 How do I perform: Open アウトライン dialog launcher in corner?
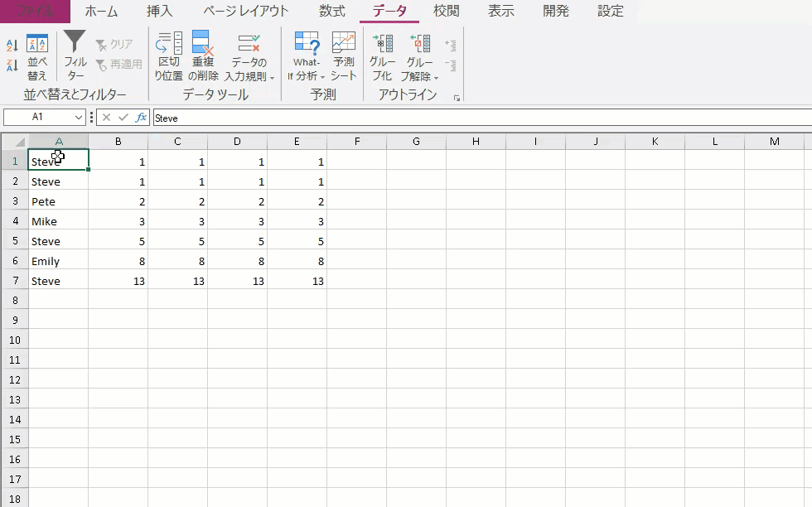pos(457,98)
